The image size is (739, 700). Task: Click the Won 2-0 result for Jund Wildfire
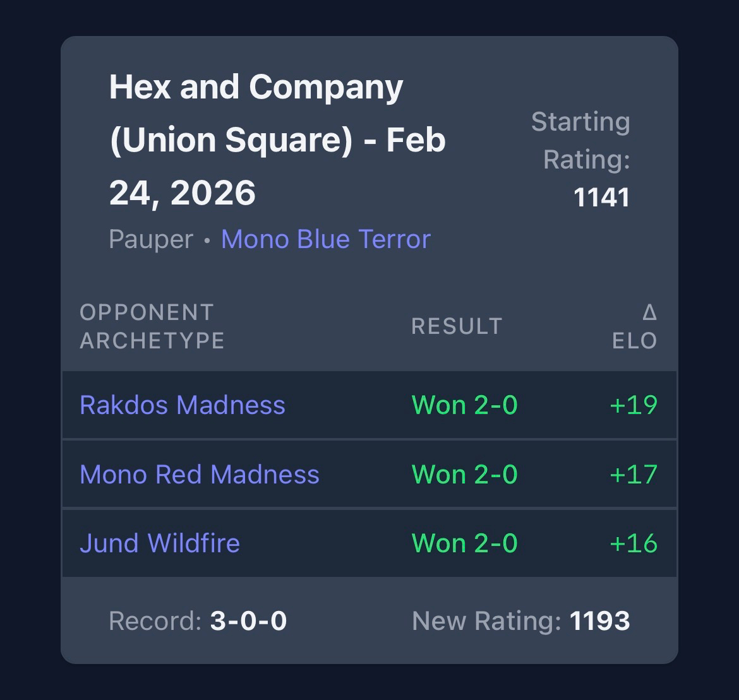pyautogui.click(x=465, y=543)
